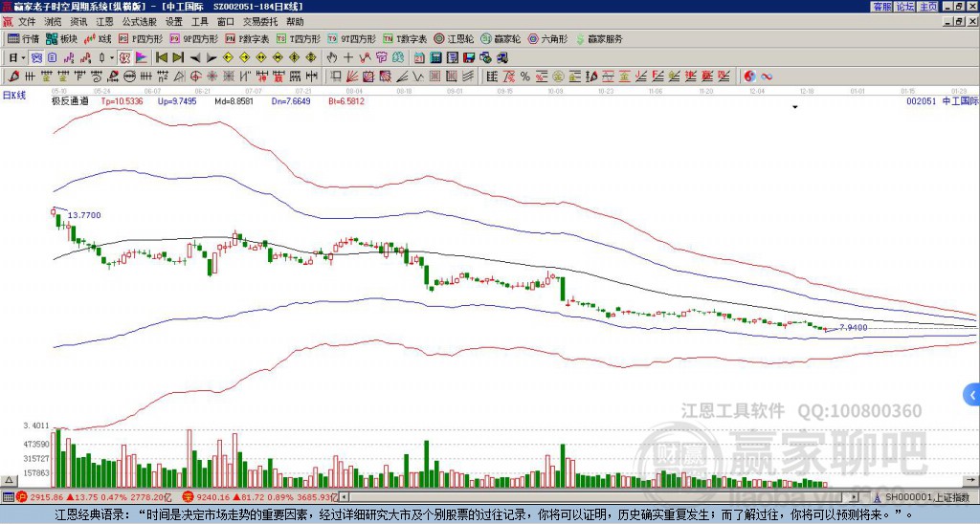The height and width of the screenshot is (524, 980).
Task: Click the circled crosshair target tool
Action: pos(195,76)
